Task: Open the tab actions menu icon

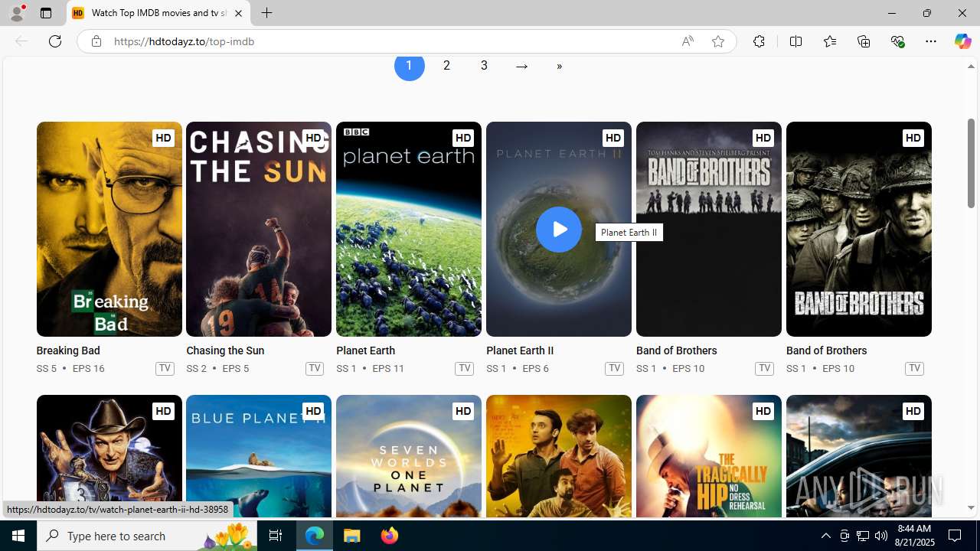Action: (46, 13)
